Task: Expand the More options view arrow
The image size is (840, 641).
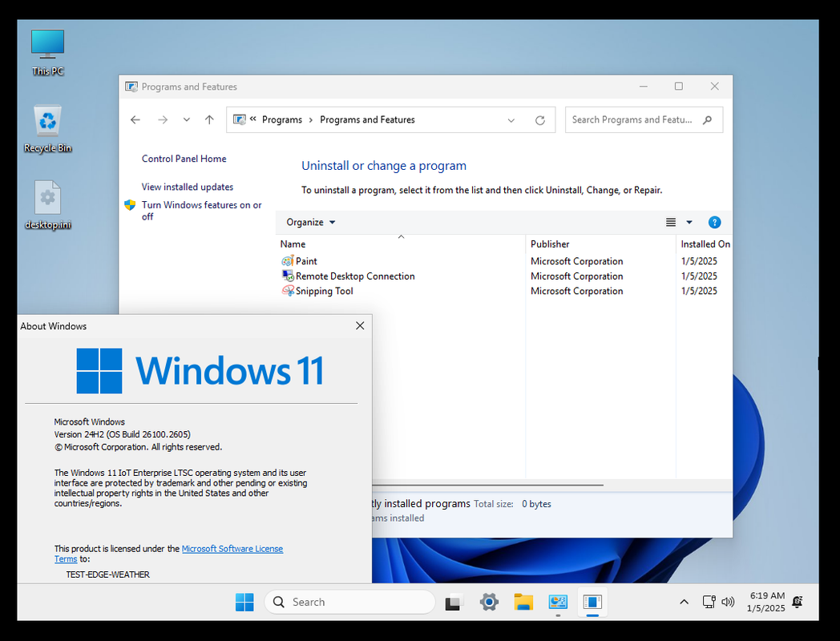Action: pyautogui.click(x=689, y=222)
